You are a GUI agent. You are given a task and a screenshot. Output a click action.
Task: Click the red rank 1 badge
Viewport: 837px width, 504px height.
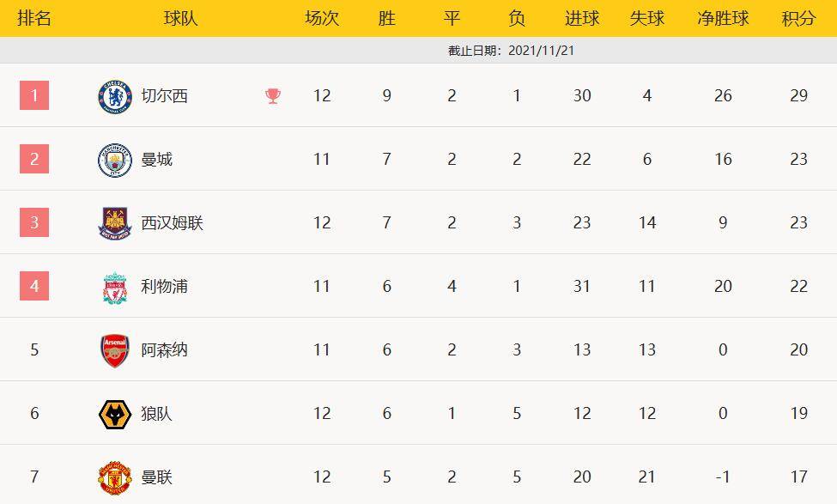(x=34, y=95)
